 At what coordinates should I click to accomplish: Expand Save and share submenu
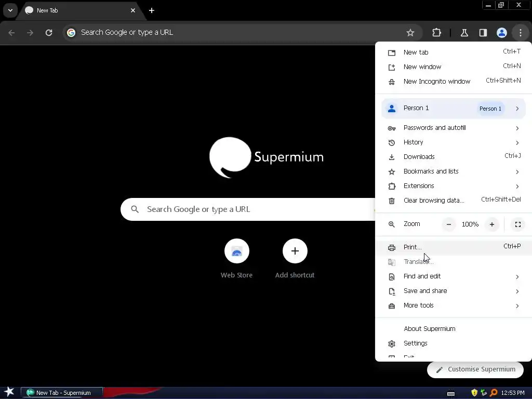[454, 291]
